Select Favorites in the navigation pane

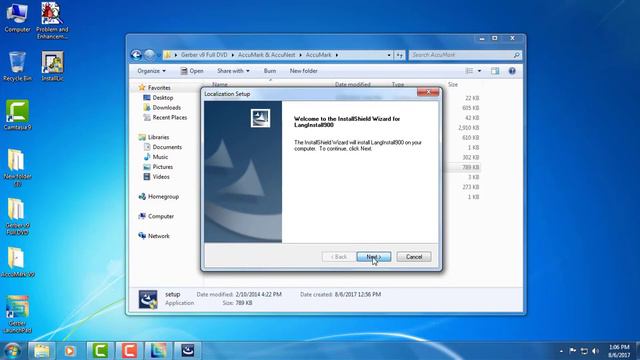tap(159, 88)
